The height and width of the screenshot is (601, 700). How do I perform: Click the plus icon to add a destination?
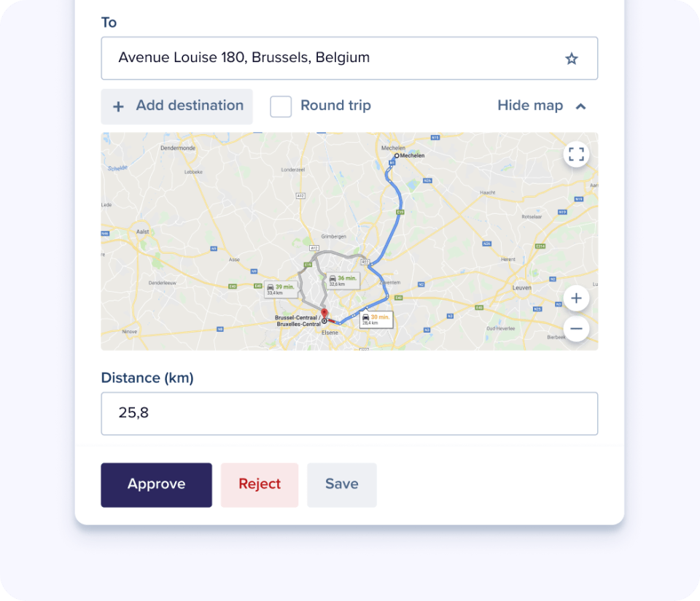[x=118, y=106]
